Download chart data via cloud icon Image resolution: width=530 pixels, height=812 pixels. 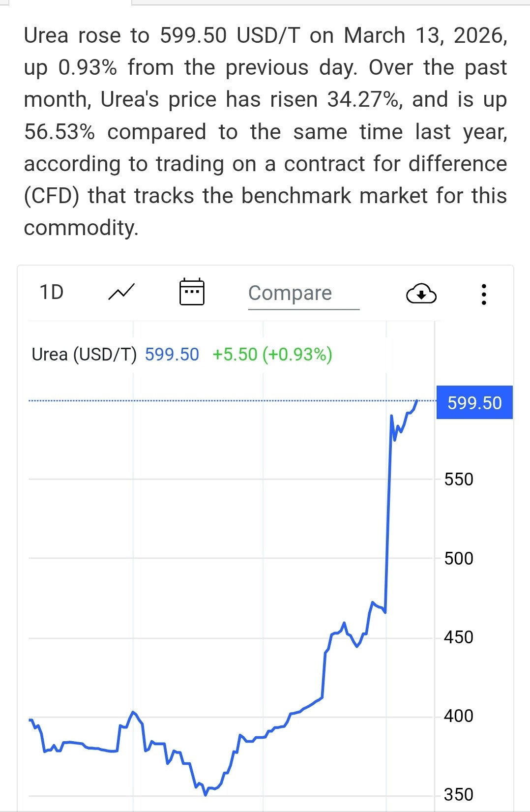point(421,294)
